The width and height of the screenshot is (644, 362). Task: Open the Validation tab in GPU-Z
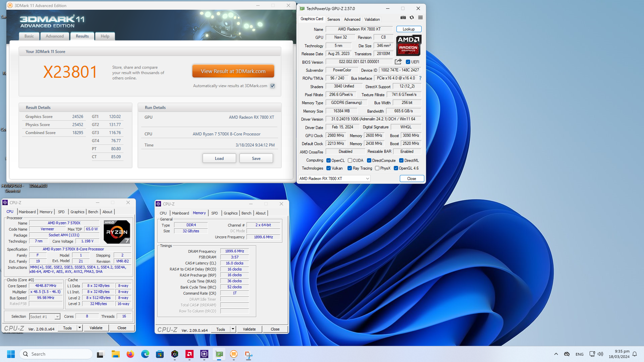(x=372, y=19)
